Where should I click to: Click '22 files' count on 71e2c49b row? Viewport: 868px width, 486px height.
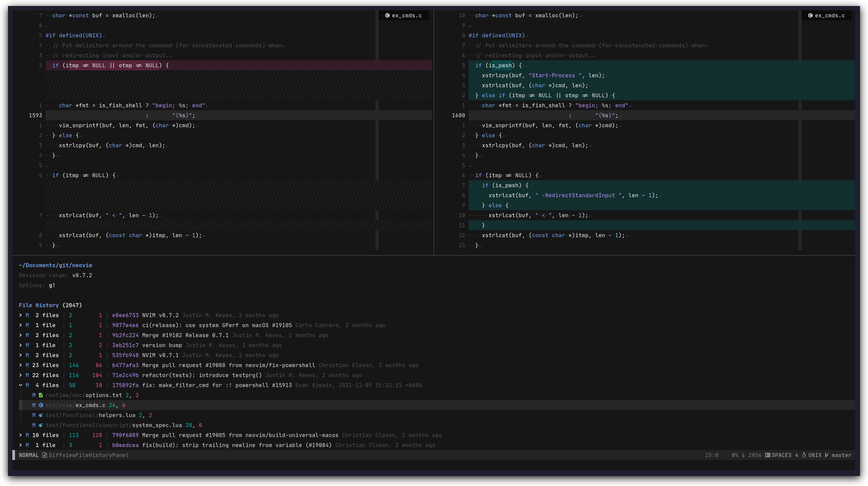(45, 375)
